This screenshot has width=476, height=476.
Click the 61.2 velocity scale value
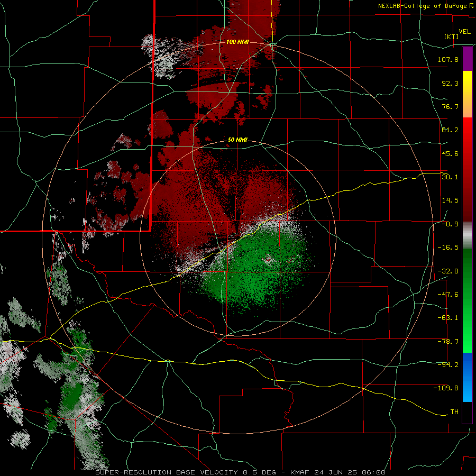(450, 130)
